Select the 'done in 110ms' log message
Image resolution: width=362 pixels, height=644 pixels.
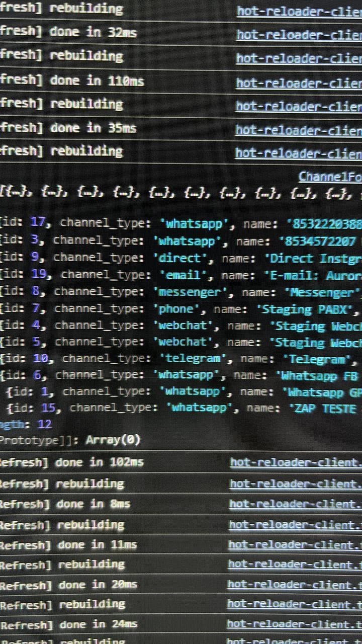(x=97, y=80)
